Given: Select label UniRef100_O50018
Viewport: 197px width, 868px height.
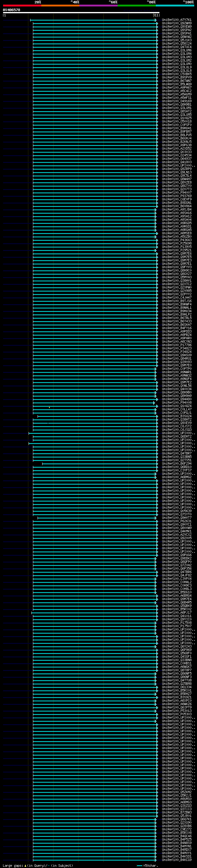Looking at the screenshot, I should [x=176, y=121].
